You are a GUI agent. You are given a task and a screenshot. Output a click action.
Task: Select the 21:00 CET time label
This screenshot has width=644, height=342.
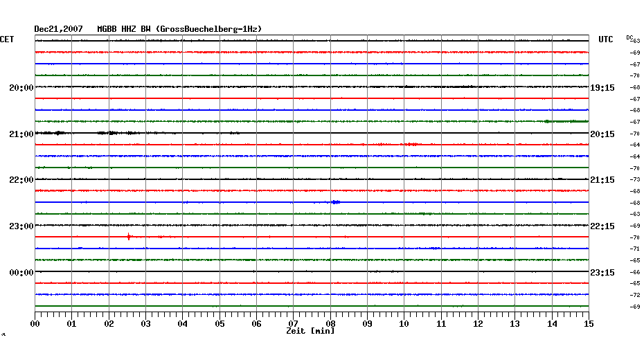pyautogui.click(x=21, y=134)
